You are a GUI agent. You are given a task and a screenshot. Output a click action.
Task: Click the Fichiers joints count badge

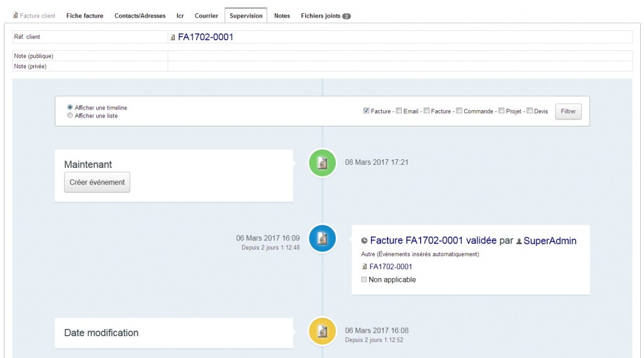pos(347,16)
